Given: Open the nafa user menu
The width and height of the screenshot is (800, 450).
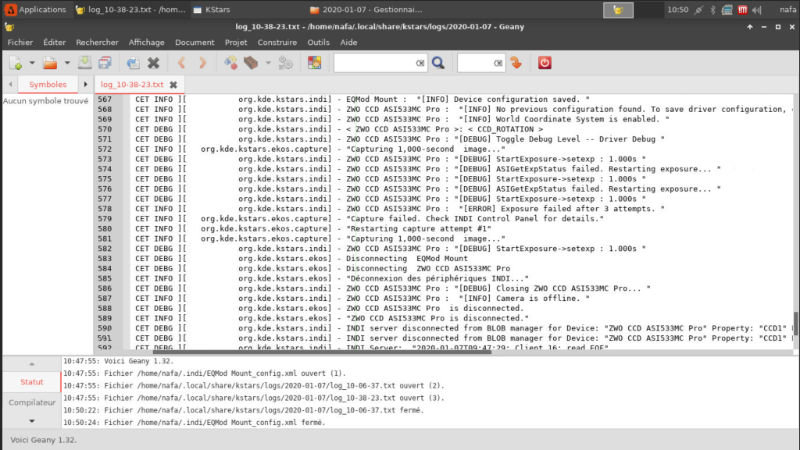Looking at the screenshot, I should [x=787, y=10].
